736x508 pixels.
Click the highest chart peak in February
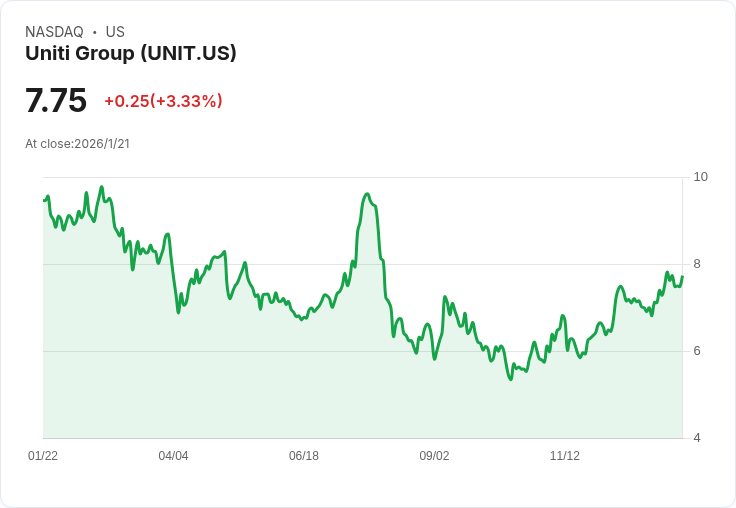pos(101,187)
